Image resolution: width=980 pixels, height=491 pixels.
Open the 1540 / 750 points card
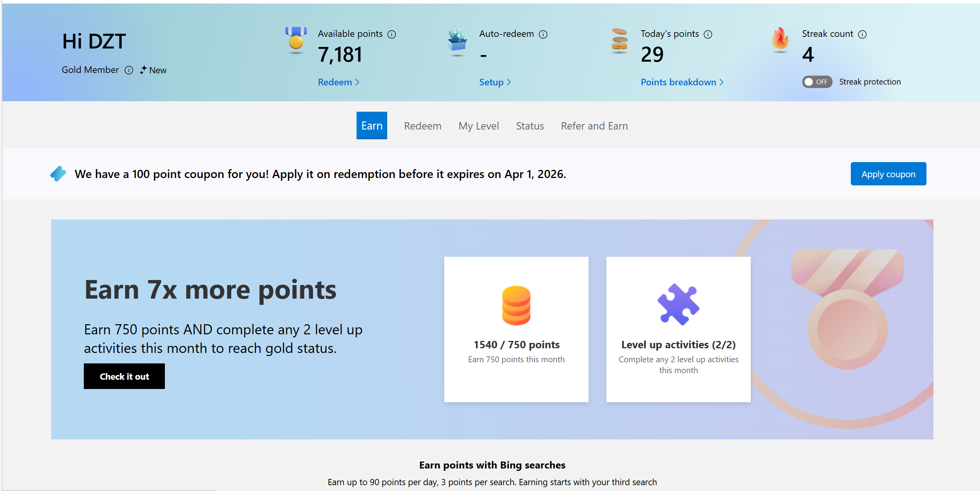click(516, 329)
